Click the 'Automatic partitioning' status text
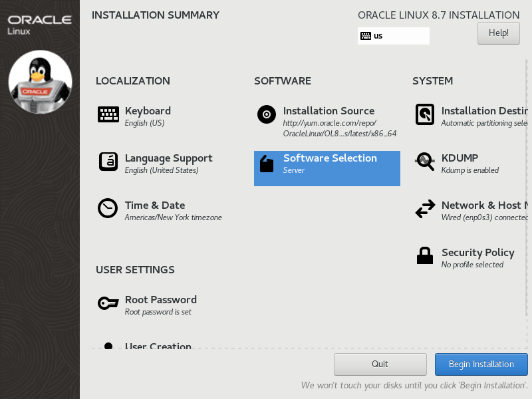Screen dimensions: 532x399 tap(485, 123)
